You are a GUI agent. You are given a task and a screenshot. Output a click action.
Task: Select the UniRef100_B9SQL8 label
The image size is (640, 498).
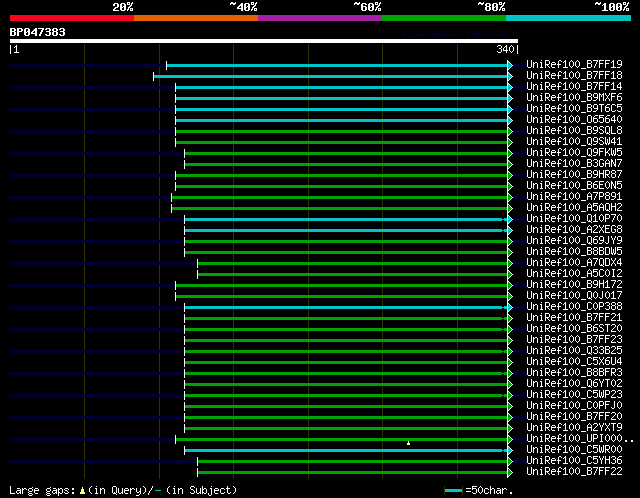click(574, 130)
